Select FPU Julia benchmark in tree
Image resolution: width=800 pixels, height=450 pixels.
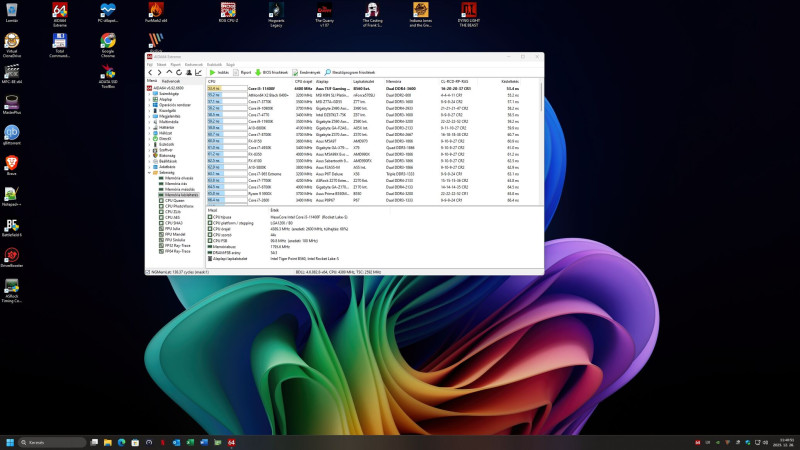click(x=170, y=228)
